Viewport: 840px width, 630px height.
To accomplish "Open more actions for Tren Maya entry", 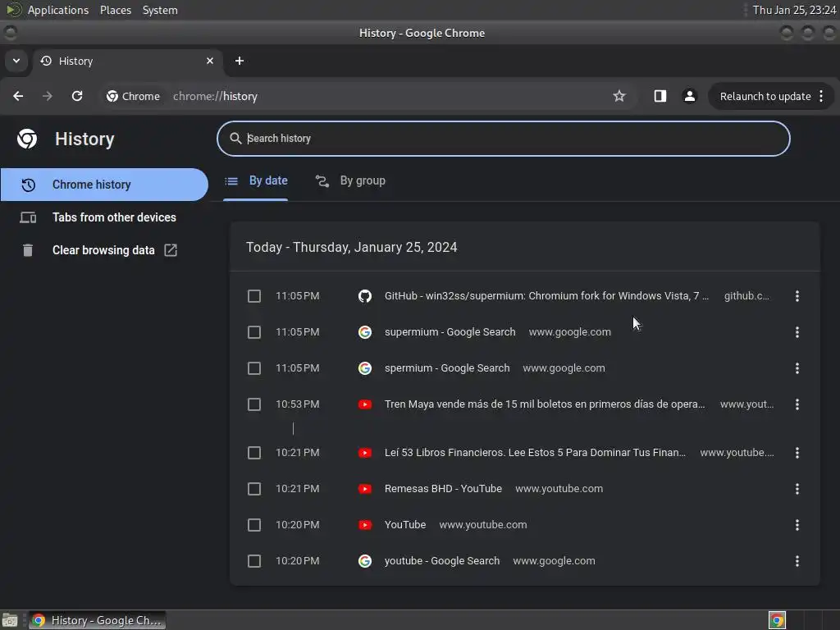I will 797,404.
